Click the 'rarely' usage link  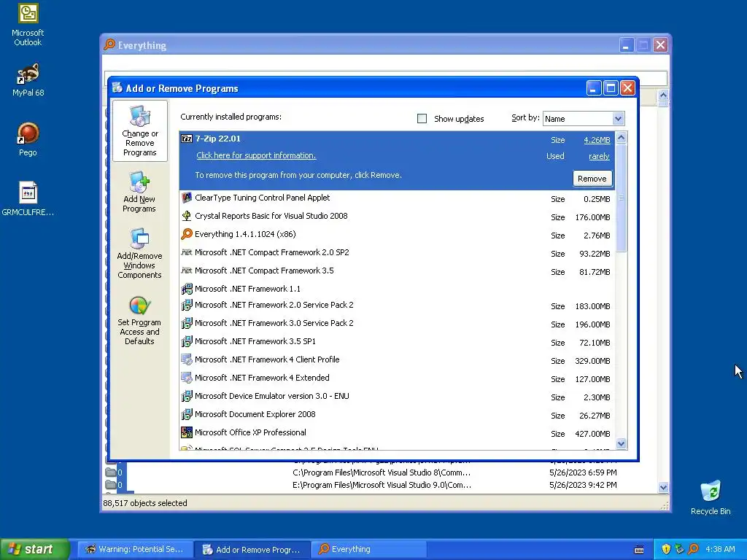tap(599, 156)
